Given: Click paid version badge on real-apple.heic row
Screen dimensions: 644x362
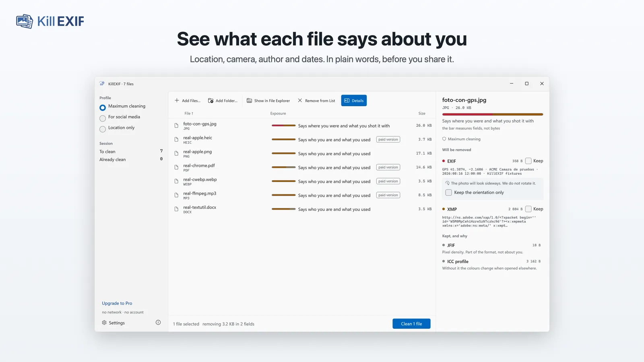Looking at the screenshot, I should [x=388, y=140].
